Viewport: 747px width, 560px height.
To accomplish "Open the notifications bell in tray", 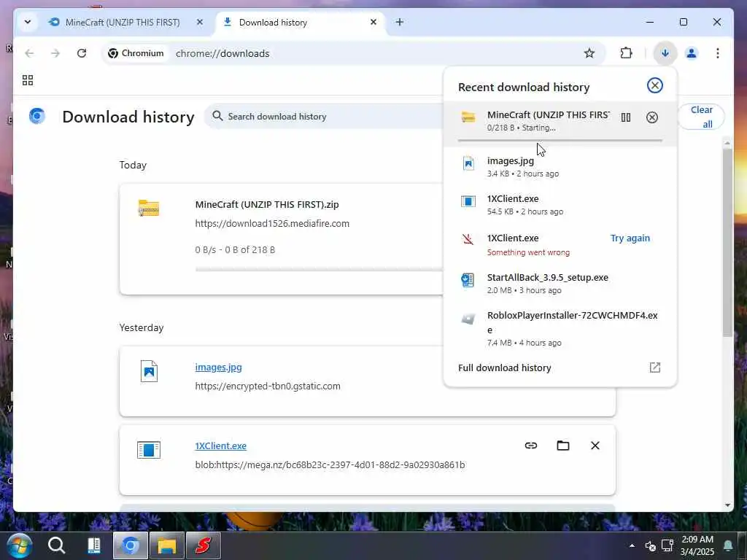I will coord(728,545).
